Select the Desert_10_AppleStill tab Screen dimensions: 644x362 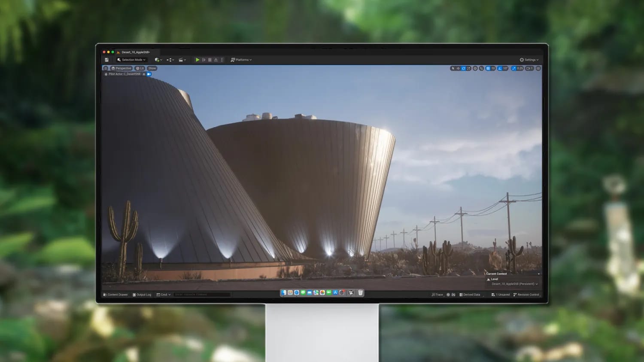click(135, 52)
